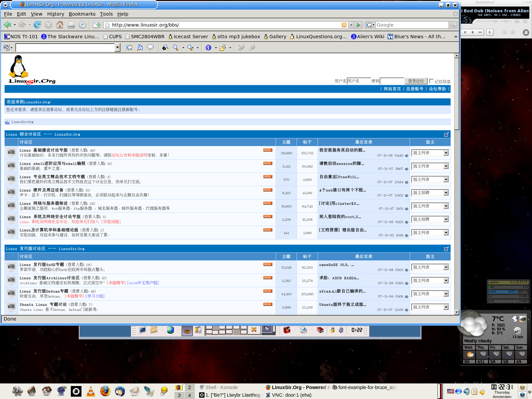Click the speech bubble toolbar icon

[x=151, y=48]
